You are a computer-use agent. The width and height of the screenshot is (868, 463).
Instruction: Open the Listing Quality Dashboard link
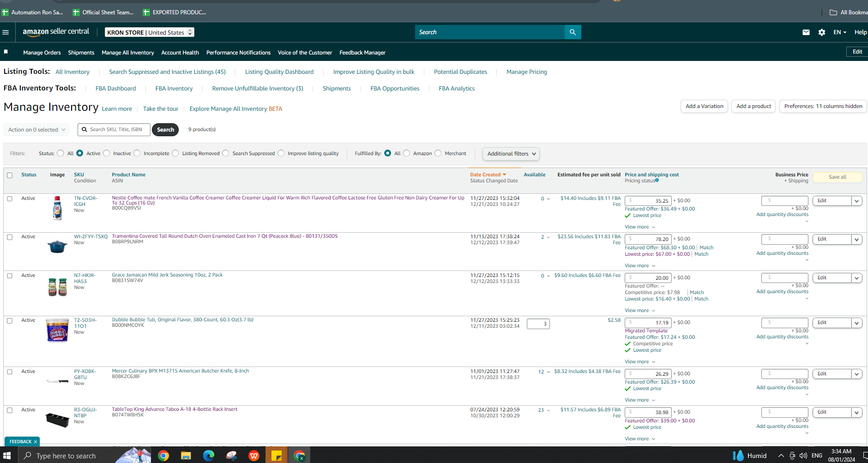(279, 72)
